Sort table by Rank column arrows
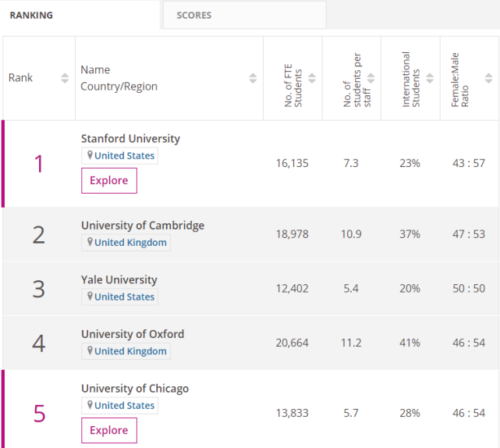This screenshot has width=500, height=448. (x=65, y=78)
